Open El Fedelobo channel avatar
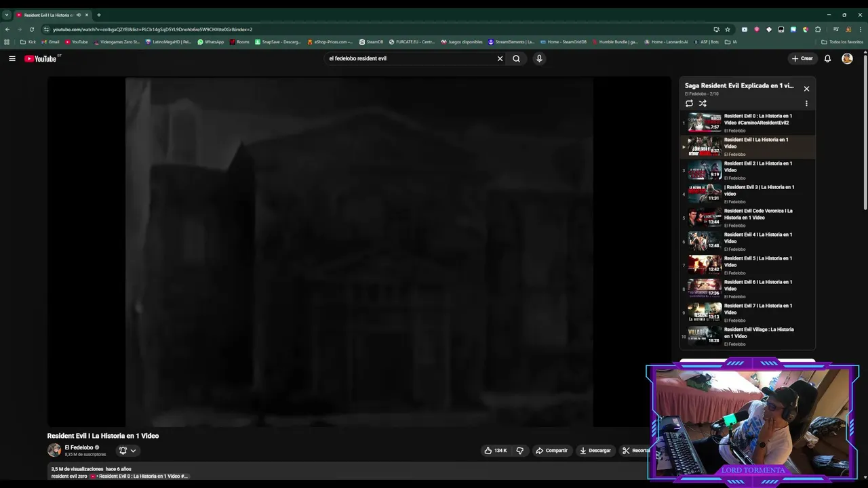Screen dimensions: 868x488 coord(54,450)
